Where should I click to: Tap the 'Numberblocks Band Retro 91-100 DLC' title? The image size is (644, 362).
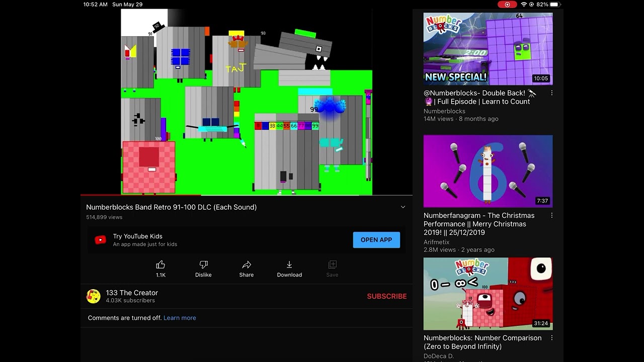pos(171,207)
